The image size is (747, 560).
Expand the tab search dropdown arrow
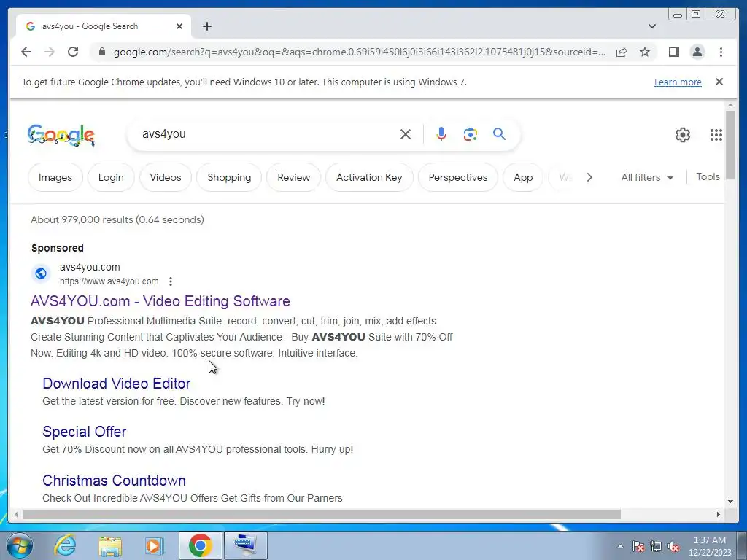[651, 26]
